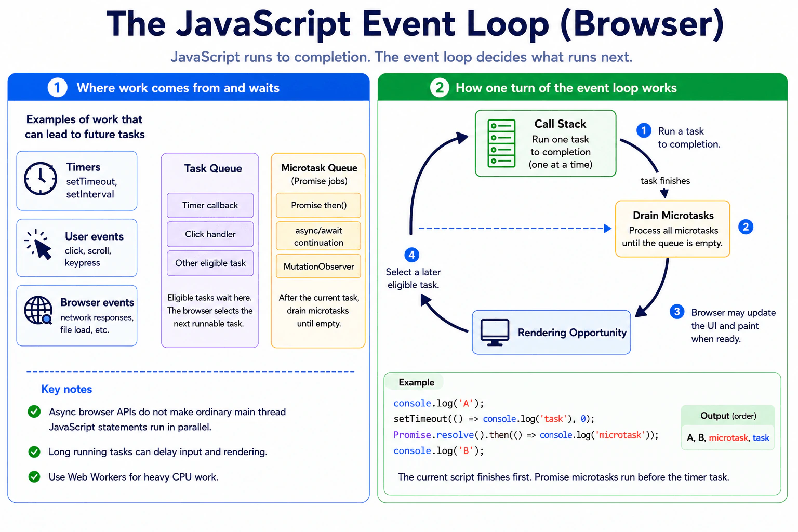Image resolution: width=798 pixels, height=532 pixels.
Task: Click 'Long running tasks can delay input' note
Action: point(158,451)
